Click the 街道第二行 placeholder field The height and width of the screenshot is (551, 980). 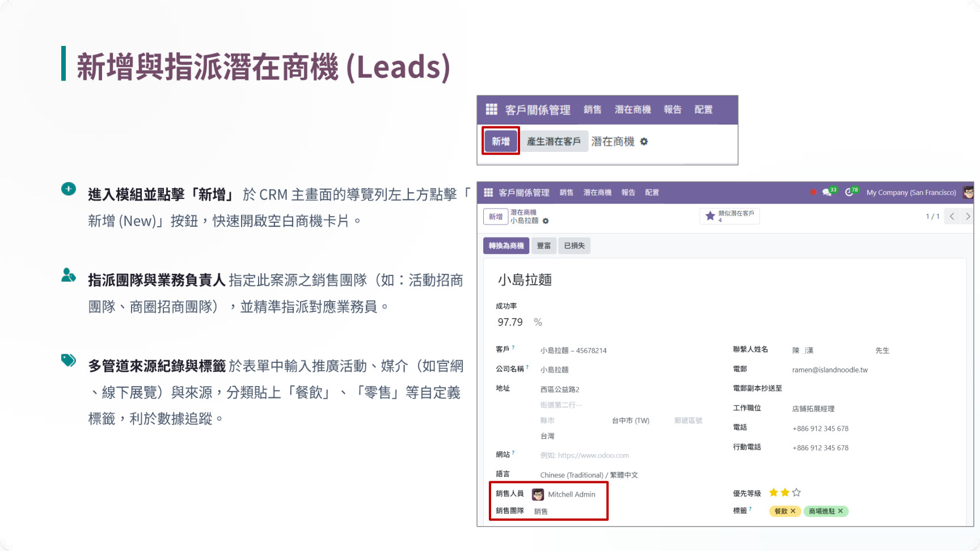561,405
